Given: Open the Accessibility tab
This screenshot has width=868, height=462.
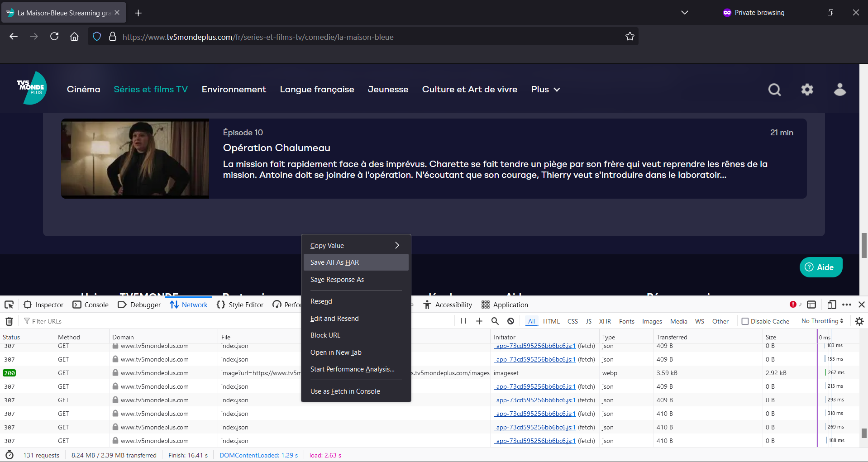Looking at the screenshot, I should click(x=448, y=305).
